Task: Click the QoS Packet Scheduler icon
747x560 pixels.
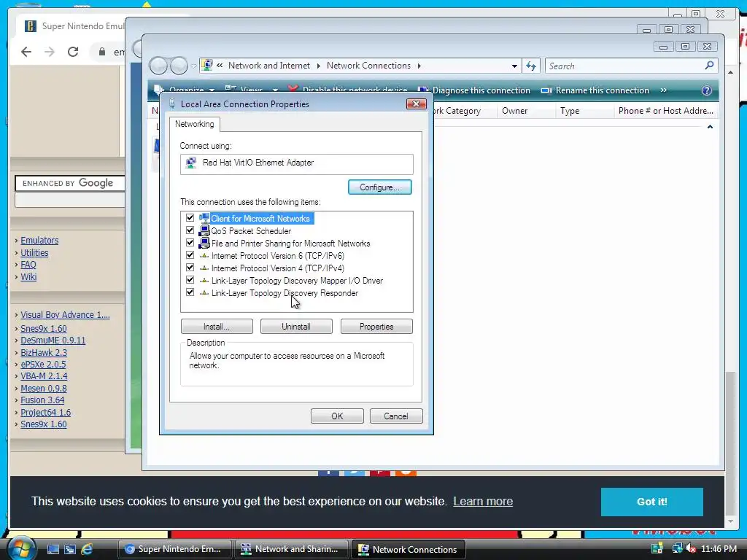Action: click(204, 230)
